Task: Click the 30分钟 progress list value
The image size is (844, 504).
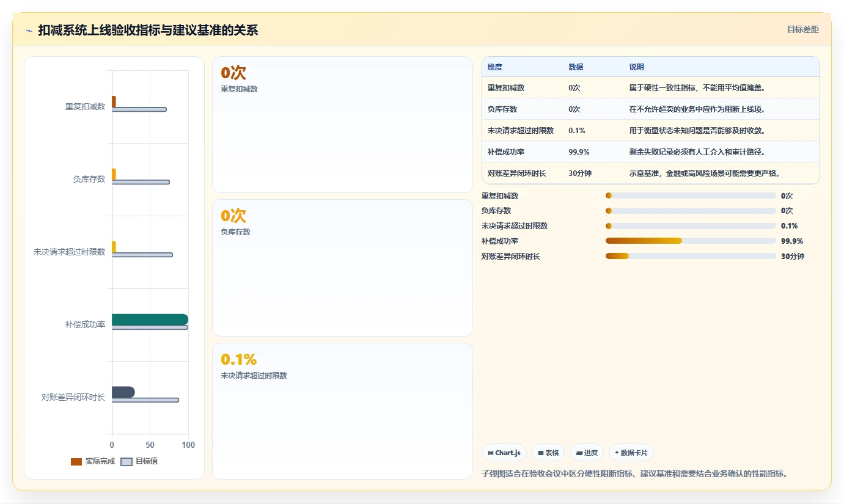Action: [x=793, y=256]
